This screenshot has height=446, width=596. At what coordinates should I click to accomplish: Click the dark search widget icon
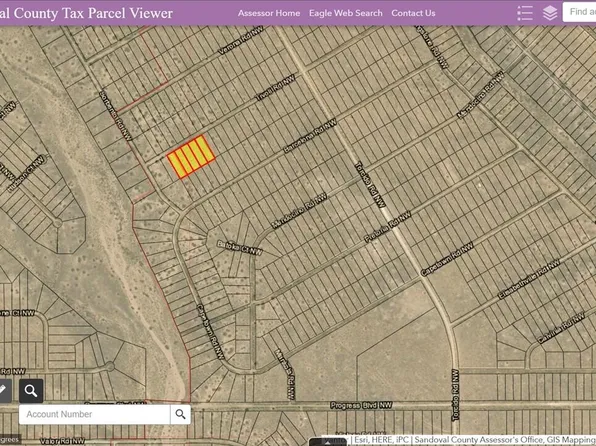pos(31,390)
